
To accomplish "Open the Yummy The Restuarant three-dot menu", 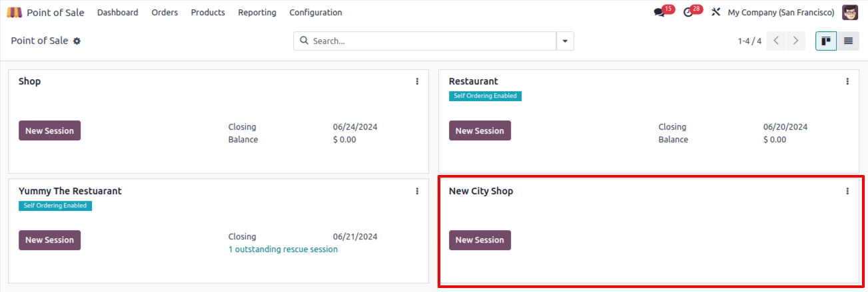I will coord(417,191).
